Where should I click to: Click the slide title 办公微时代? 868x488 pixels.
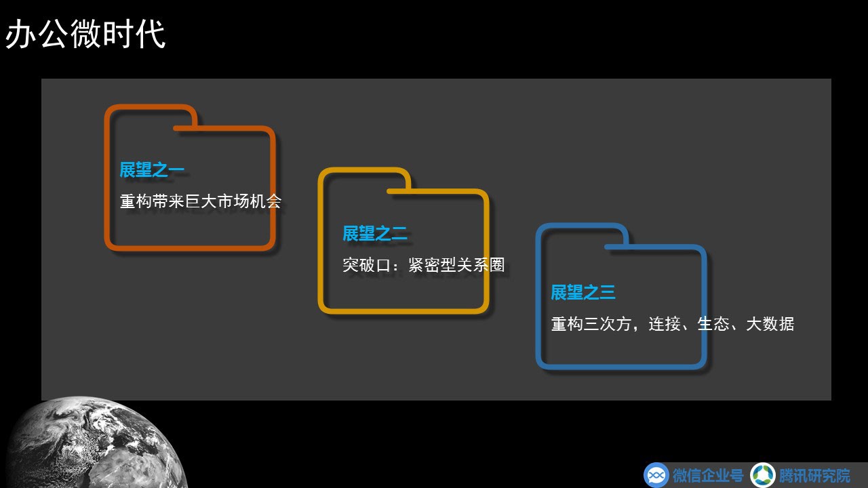pyautogui.click(x=85, y=35)
